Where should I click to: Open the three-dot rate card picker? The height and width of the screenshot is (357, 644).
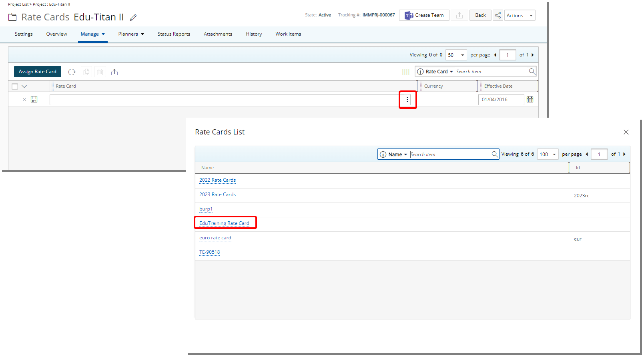coord(407,100)
